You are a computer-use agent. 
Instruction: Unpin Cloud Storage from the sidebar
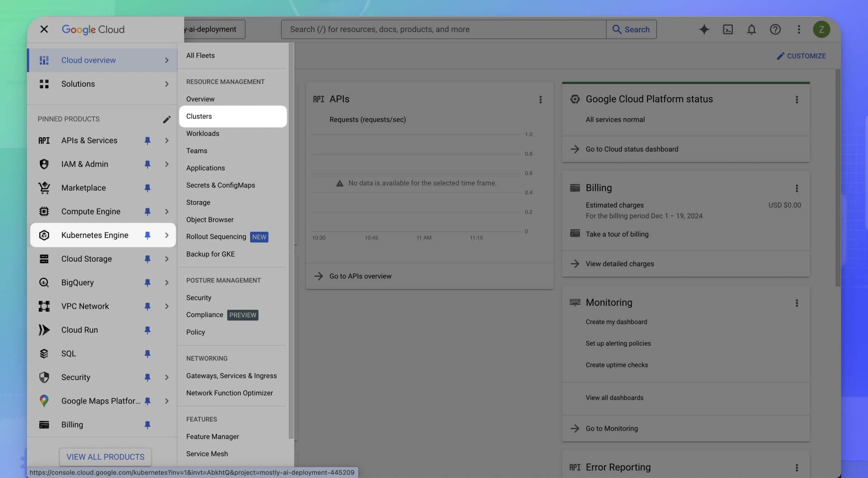click(147, 259)
